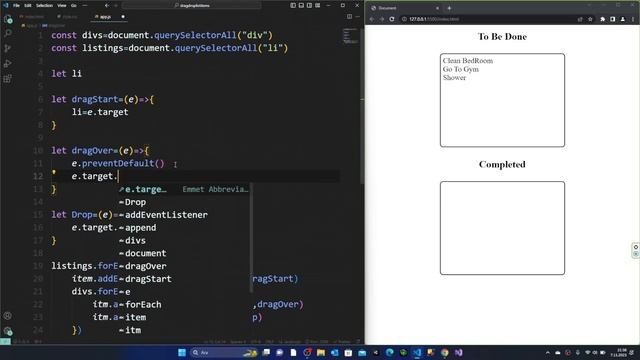Screen dimensions: 640x360
Task: Open the File menu
Action: click(x=16, y=5)
